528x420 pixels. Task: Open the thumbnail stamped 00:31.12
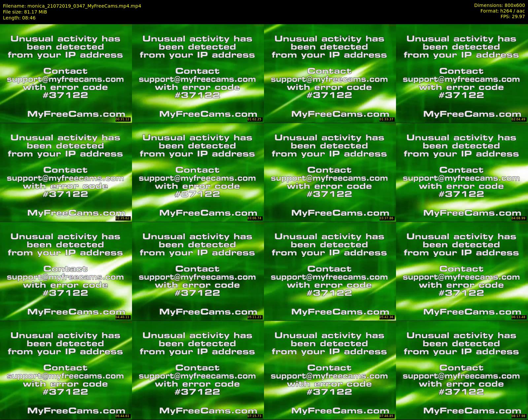click(66, 73)
